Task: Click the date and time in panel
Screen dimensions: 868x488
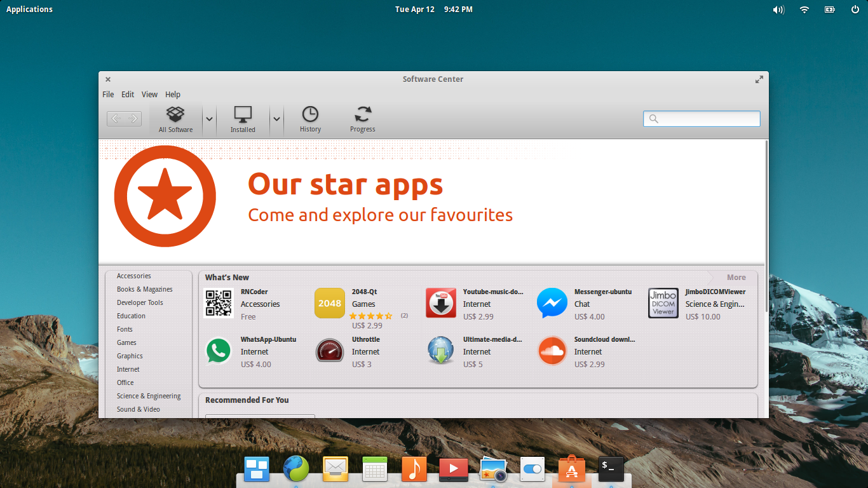Action: tap(434, 9)
